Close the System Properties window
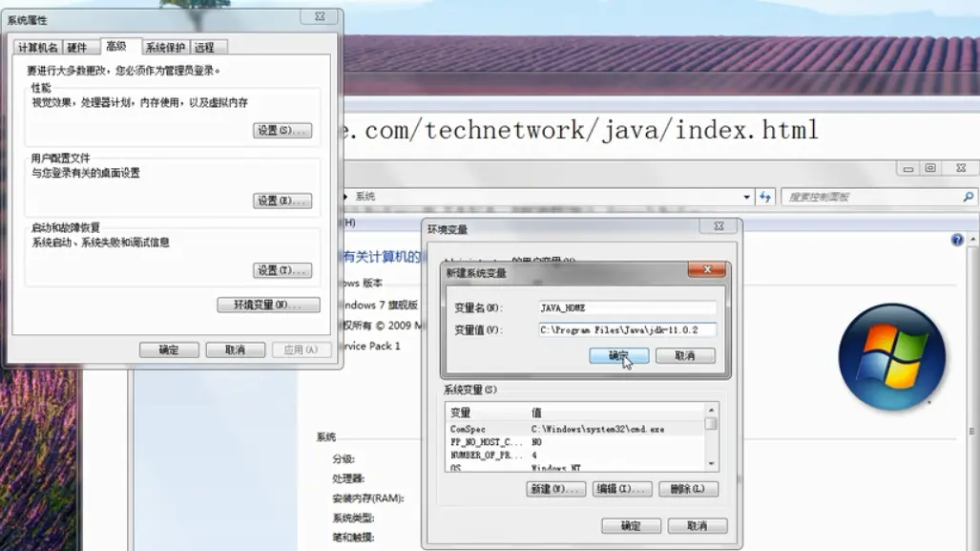980x551 pixels. [320, 17]
